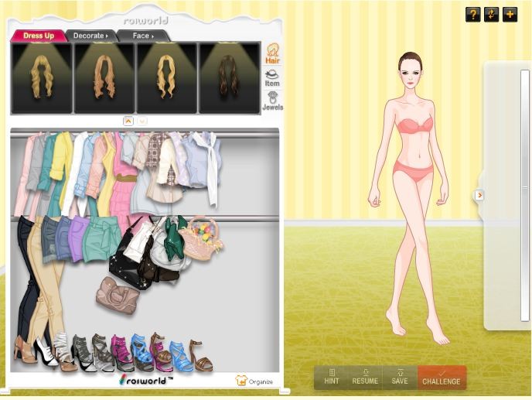Click the plus icon at top right
Image resolution: width=532 pixels, height=400 pixels.
(x=510, y=14)
